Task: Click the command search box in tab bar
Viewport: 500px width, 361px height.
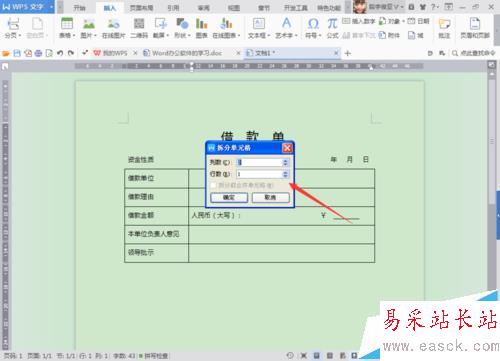Action: (x=473, y=53)
